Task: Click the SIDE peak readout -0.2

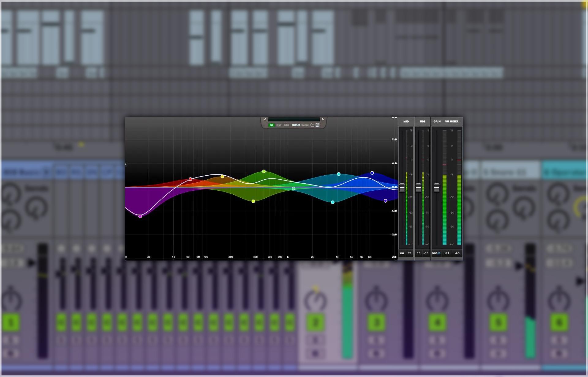Action: pos(426,253)
